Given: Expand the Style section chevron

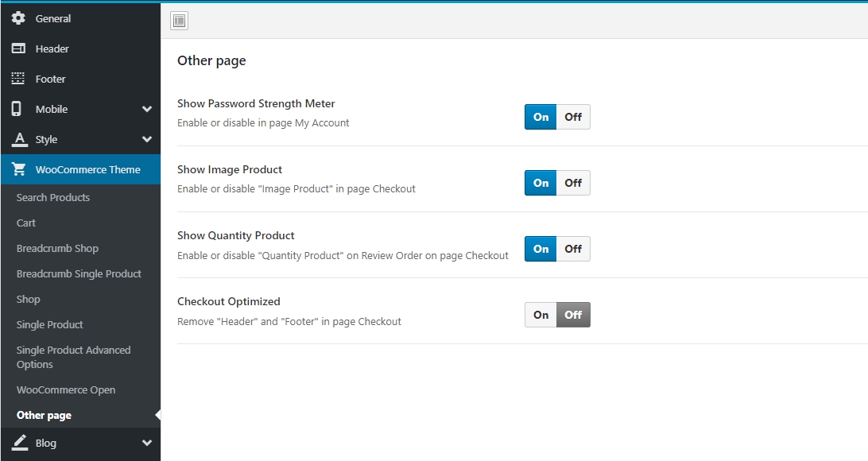Looking at the screenshot, I should point(146,139).
